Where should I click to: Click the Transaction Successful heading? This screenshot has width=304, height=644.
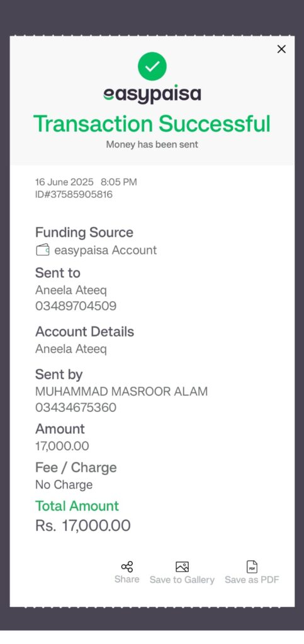152,124
